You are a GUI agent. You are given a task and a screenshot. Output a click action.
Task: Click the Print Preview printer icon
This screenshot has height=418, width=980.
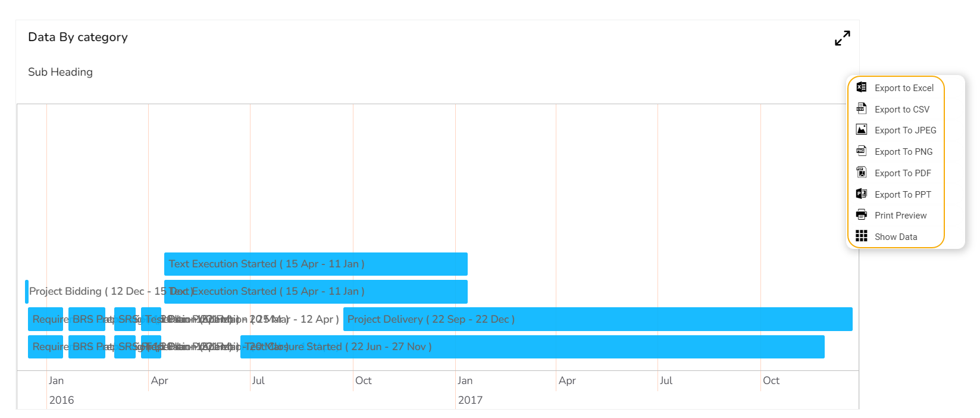coord(861,215)
